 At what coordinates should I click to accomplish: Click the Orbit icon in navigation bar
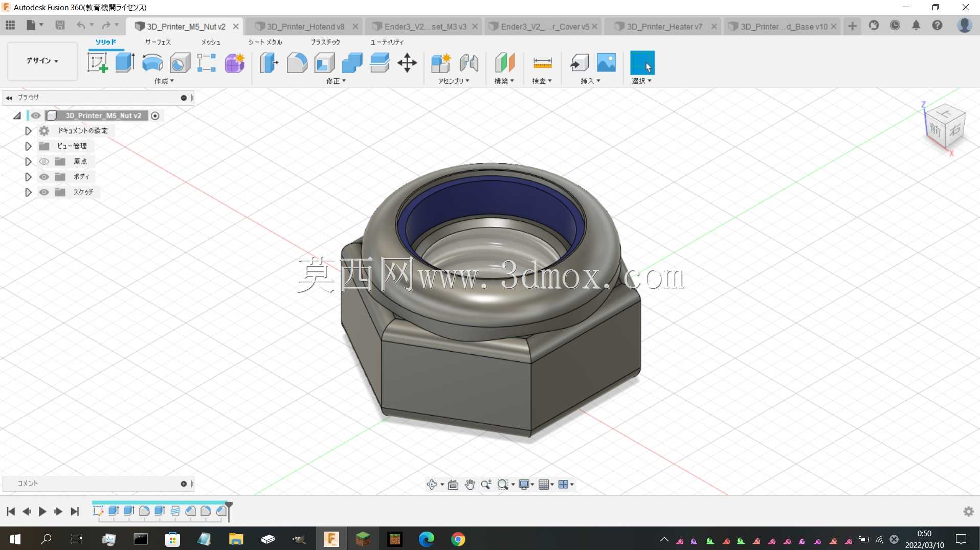point(432,484)
